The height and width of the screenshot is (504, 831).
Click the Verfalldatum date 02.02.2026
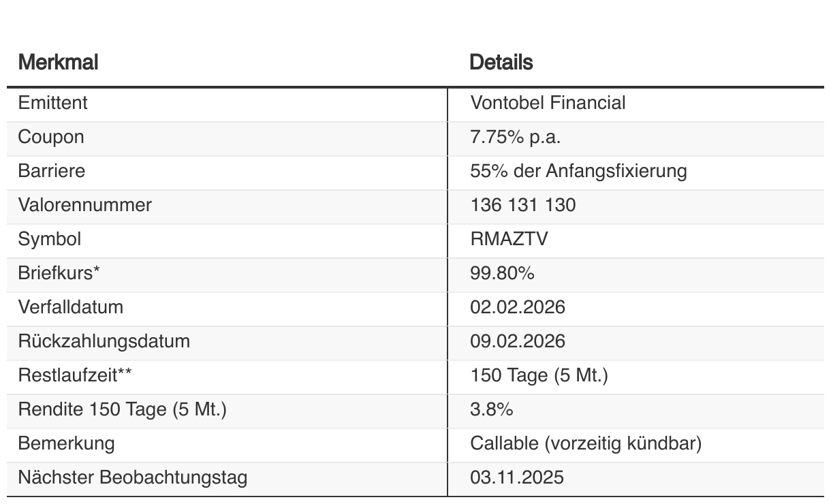tap(518, 307)
